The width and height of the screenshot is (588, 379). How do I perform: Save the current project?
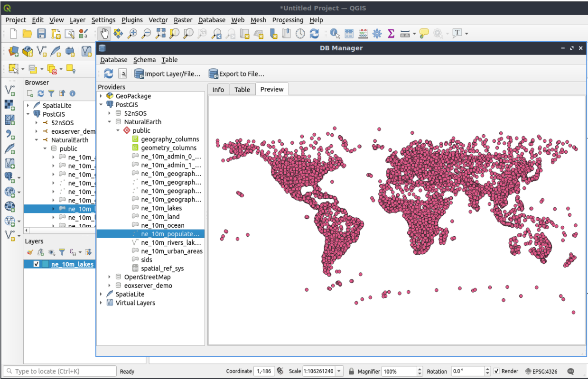pos(41,34)
